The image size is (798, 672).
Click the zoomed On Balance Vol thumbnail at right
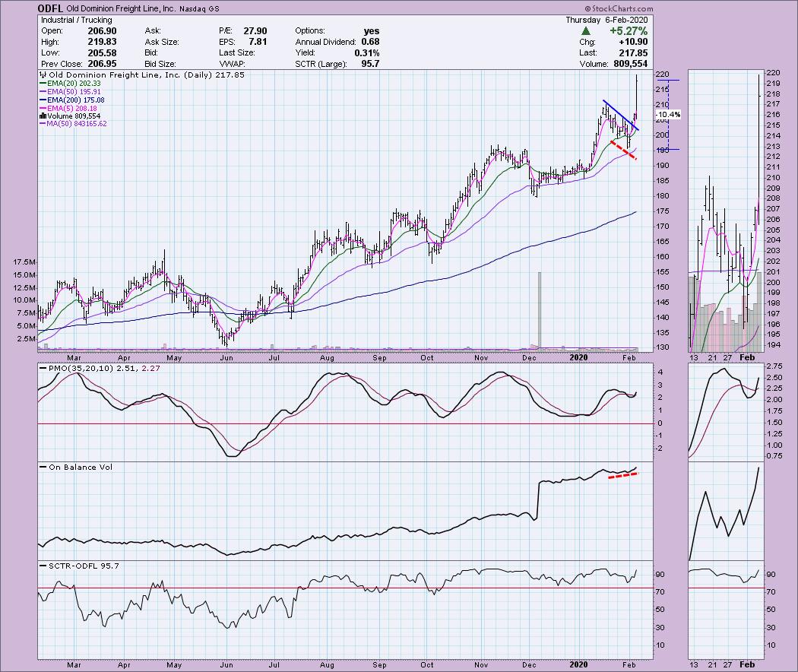click(x=727, y=511)
